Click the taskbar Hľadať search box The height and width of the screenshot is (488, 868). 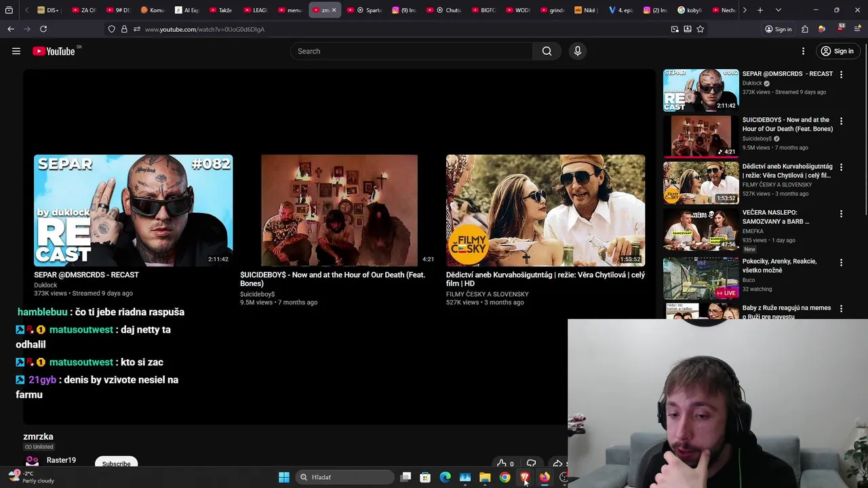tap(346, 477)
